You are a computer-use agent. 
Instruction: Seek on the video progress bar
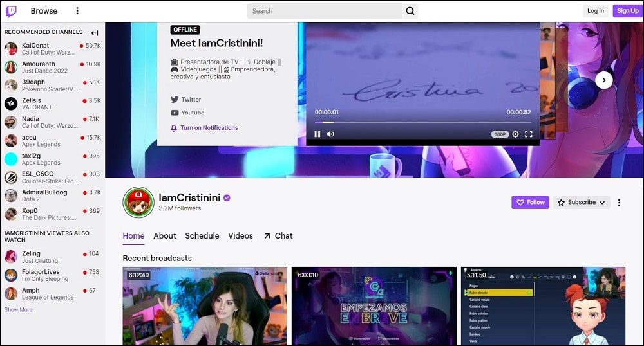coord(422,122)
